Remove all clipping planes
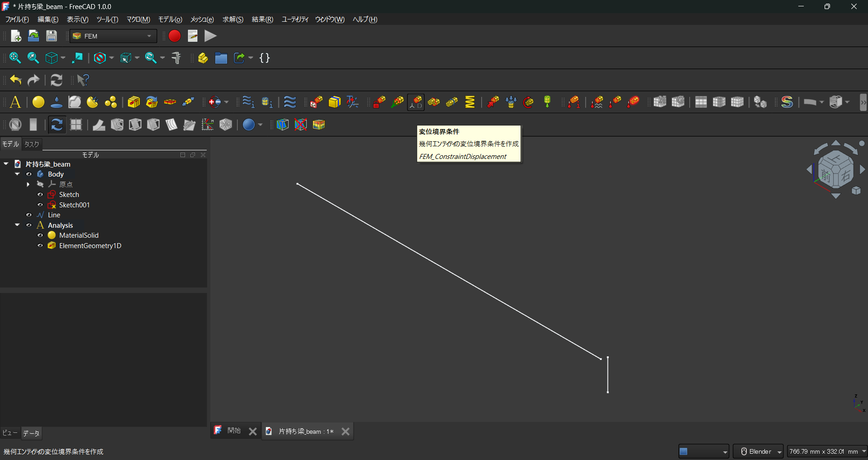Screen dimensions: 868x460 point(301,125)
